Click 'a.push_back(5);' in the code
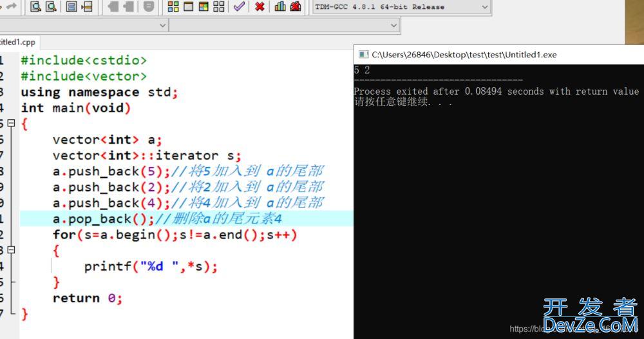The image size is (644, 339). click(x=111, y=171)
